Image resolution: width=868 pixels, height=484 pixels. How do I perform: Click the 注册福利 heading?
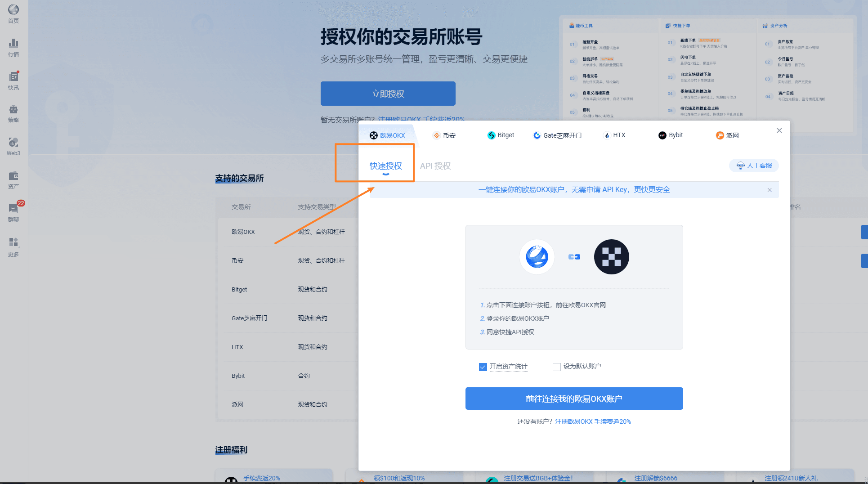(231, 450)
